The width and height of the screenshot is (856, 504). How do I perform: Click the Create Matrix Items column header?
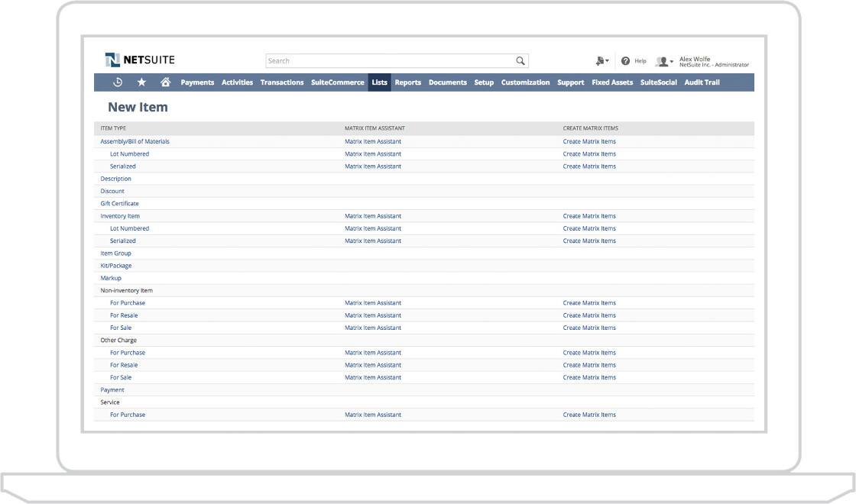click(x=590, y=128)
